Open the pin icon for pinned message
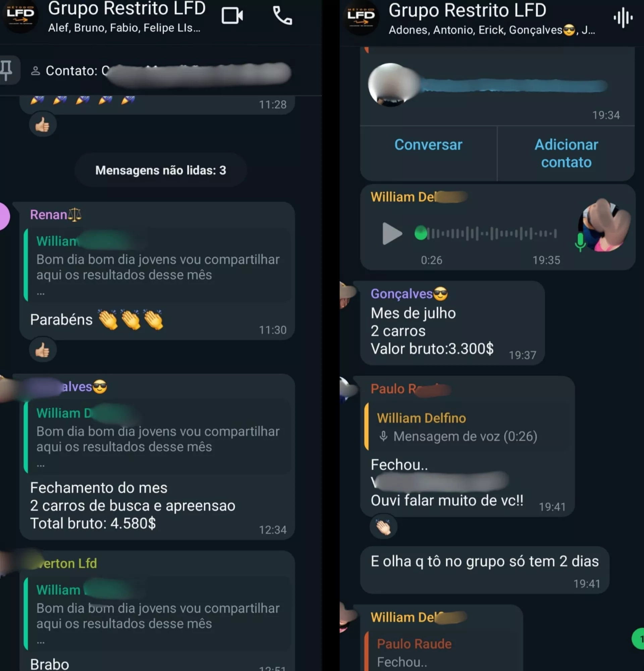 coord(6,70)
